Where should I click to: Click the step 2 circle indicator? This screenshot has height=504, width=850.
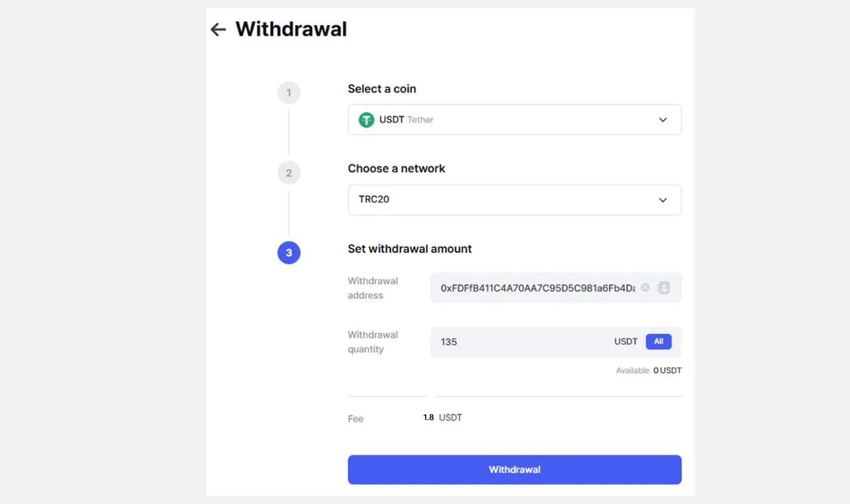[x=289, y=173]
